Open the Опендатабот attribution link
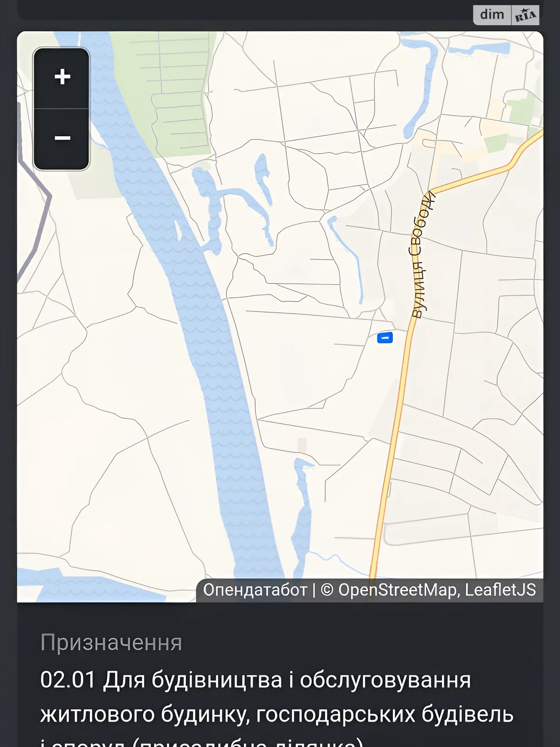 click(x=255, y=590)
